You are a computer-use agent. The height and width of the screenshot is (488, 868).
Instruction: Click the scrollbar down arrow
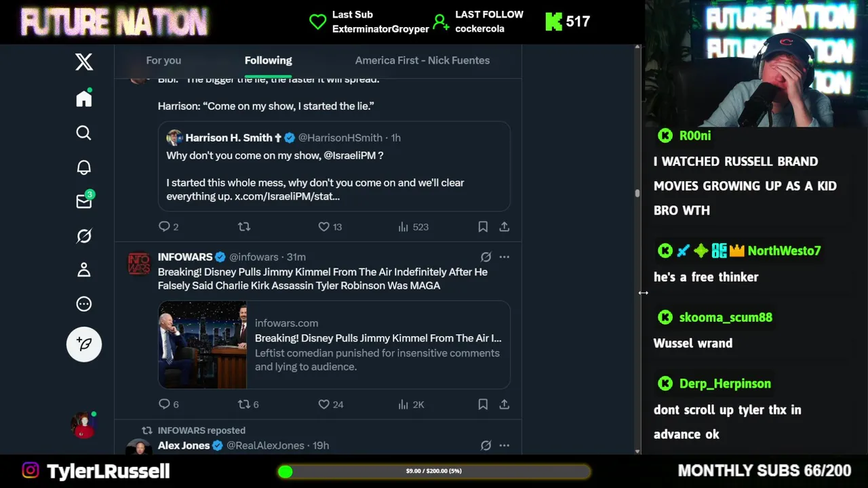tap(637, 451)
